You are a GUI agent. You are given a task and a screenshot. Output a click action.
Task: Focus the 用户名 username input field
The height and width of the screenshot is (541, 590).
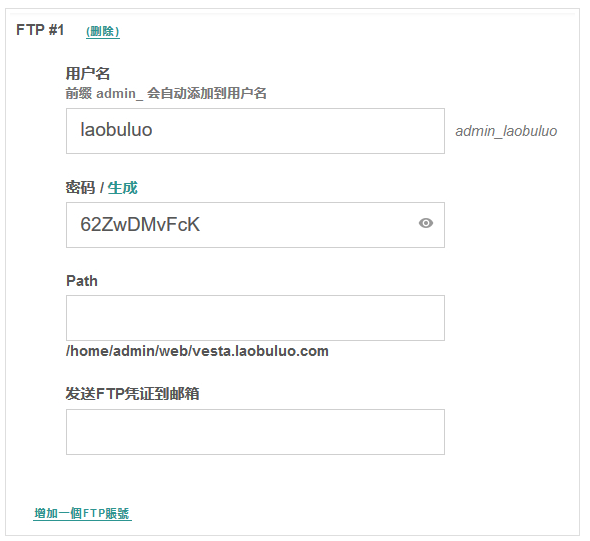pyautogui.click(x=255, y=131)
